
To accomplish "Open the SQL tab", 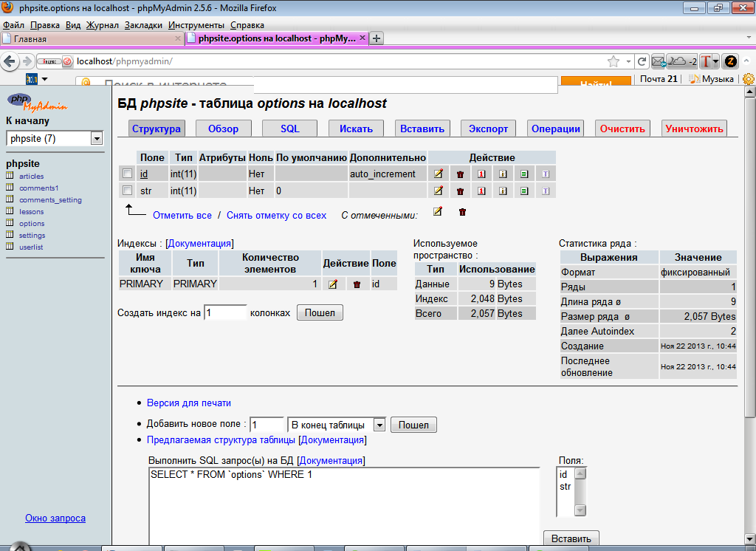I will tap(289, 129).
